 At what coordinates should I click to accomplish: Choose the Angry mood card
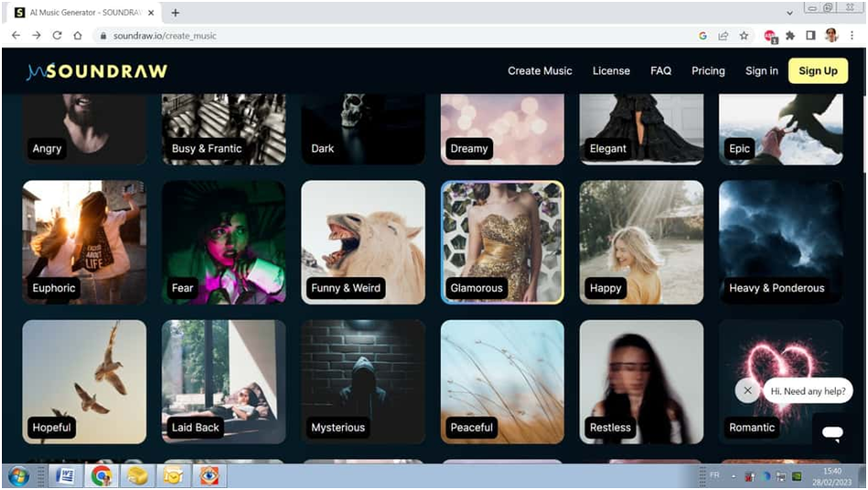(84, 129)
